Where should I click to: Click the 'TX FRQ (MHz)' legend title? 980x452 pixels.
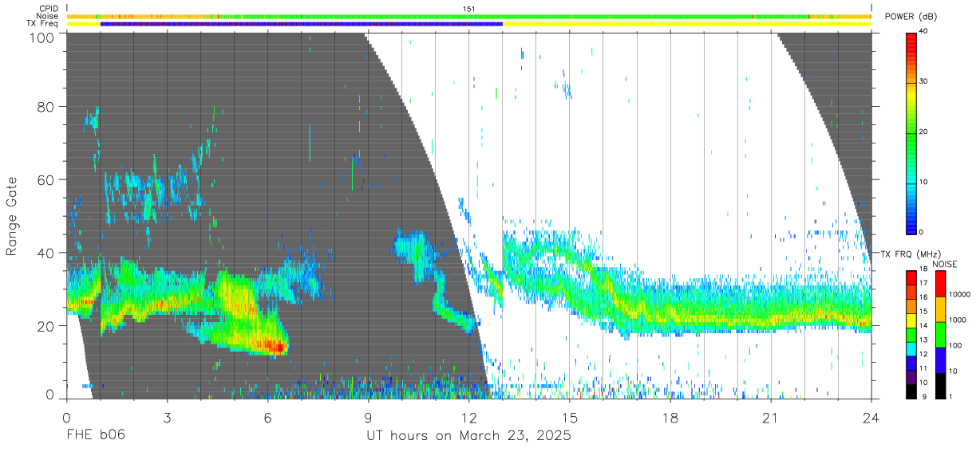[911, 254]
